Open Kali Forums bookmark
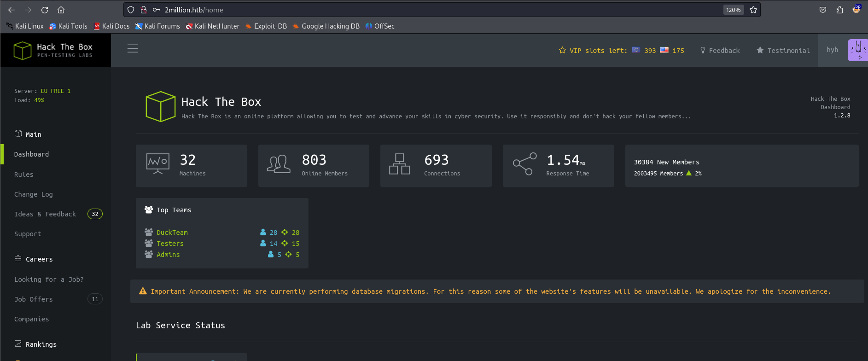 point(157,26)
